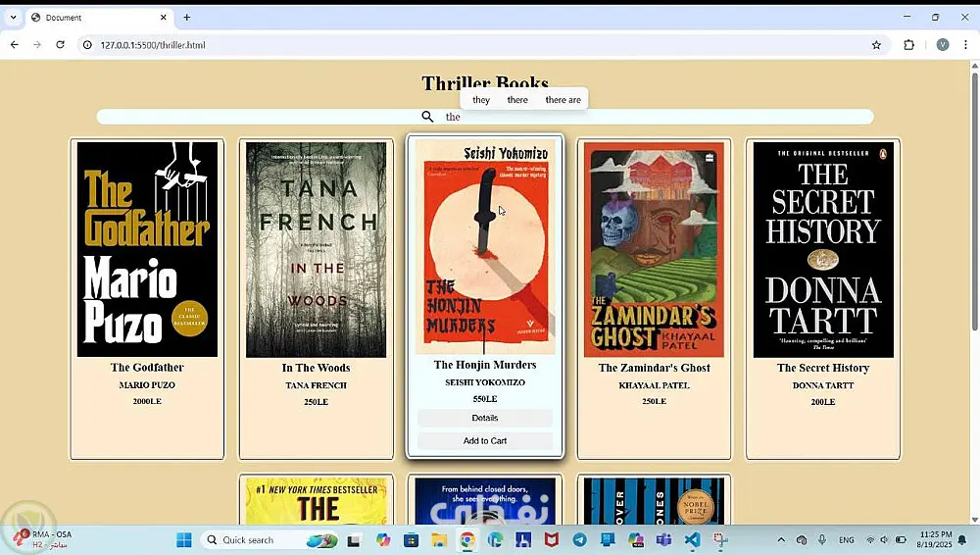
Task: Click 'SEISHI YOKOMIZO' author text
Action: [x=485, y=382]
